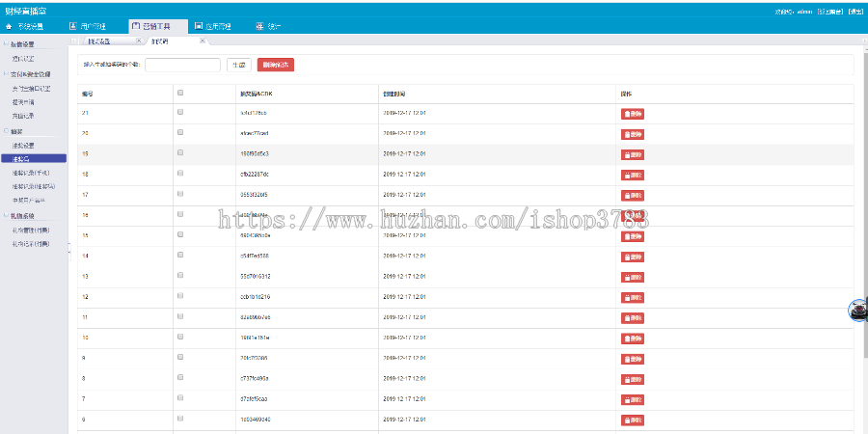This screenshot has width=868, height=434.
Task: Click the code 0553f32bf5 in row 17
Action: 255,194
